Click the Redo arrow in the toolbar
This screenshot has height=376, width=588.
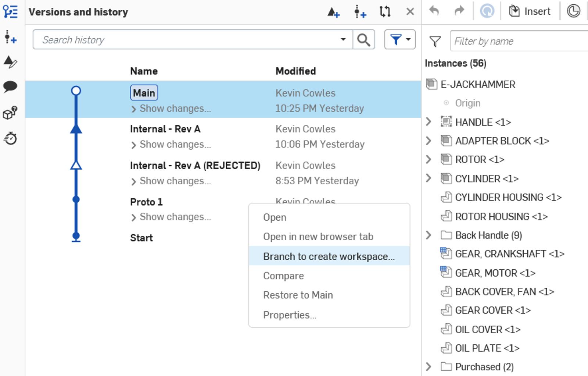pyautogui.click(x=459, y=11)
